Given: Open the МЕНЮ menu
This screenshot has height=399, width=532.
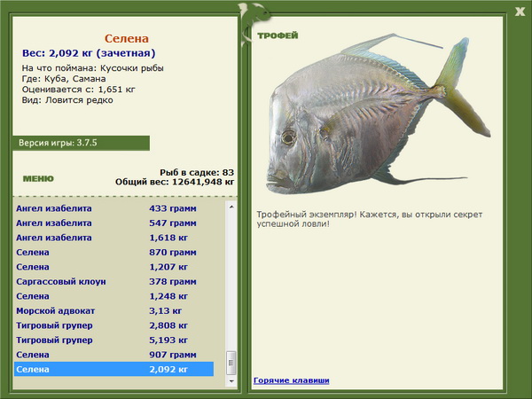Looking at the screenshot, I should (x=38, y=179).
